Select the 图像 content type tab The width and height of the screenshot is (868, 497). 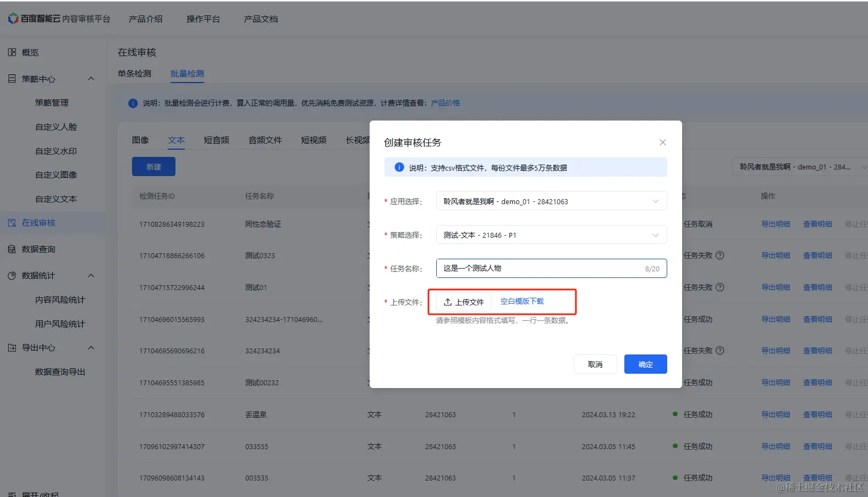pos(140,140)
